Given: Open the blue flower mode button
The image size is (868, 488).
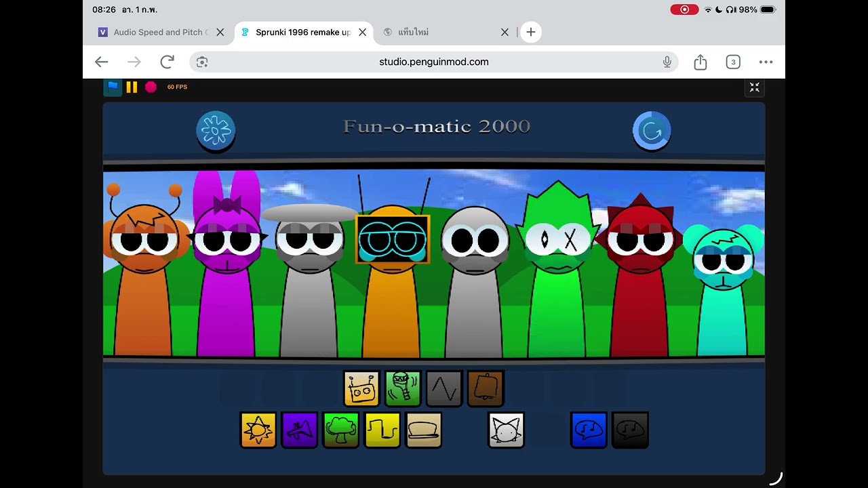Looking at the screenshot, I should [216, 130].
